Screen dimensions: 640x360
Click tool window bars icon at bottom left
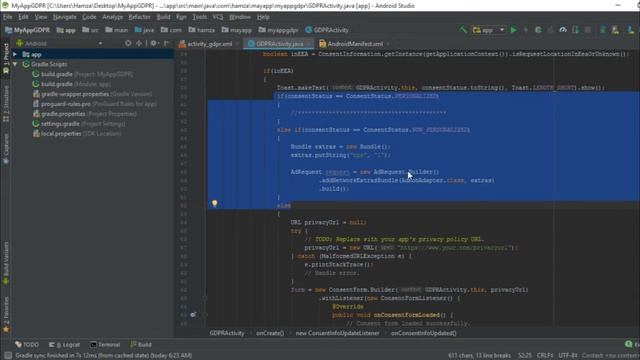coord(8,356)
